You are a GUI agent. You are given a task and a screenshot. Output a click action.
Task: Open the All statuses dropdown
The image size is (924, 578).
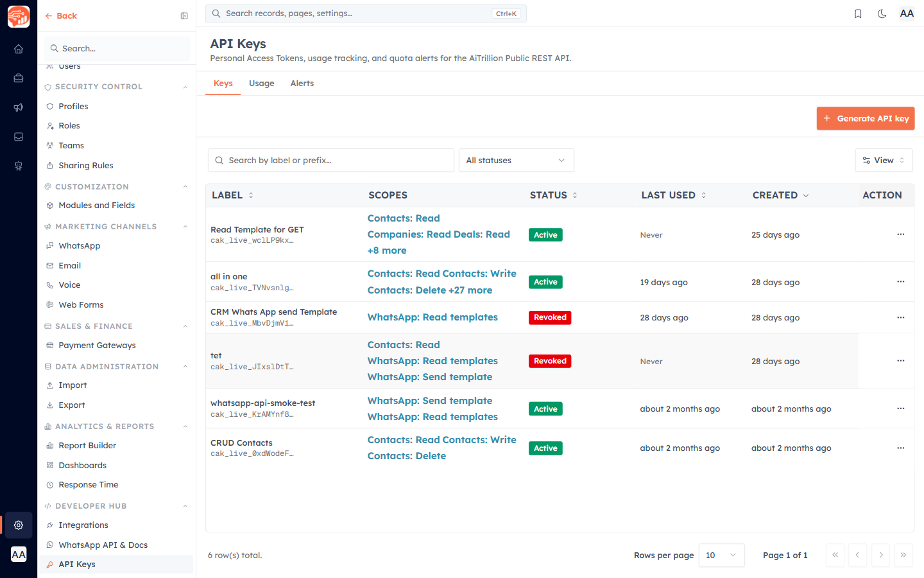(x=517, y=160)
